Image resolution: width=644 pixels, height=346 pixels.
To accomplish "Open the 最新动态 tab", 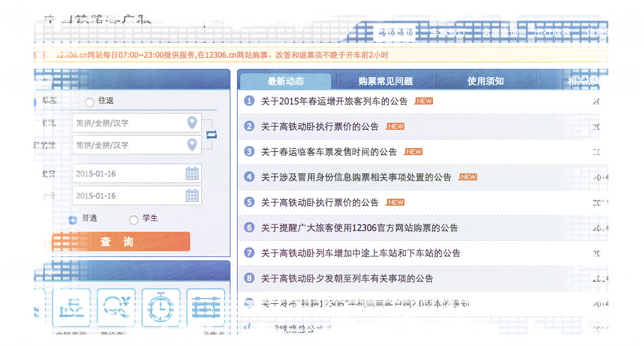I will pos(285,81).
